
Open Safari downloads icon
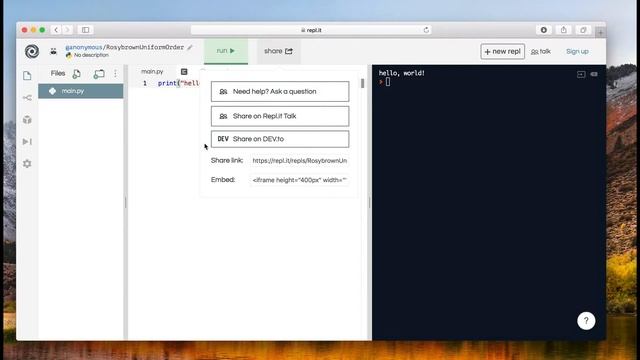coord(544,30)
